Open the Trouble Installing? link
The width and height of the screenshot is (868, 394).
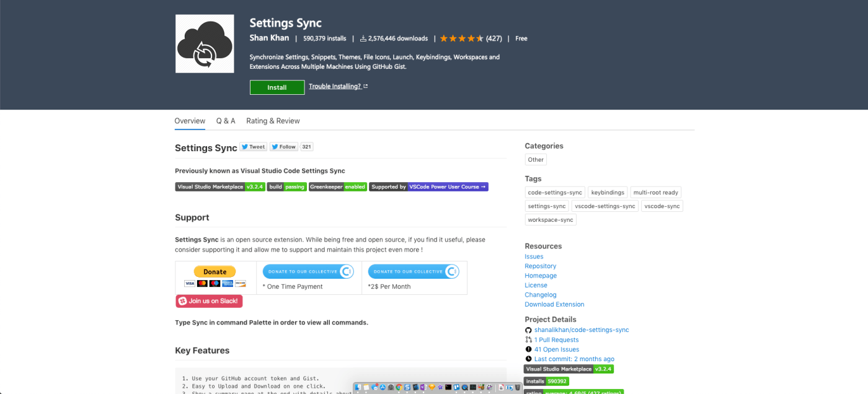pos(335,86)
